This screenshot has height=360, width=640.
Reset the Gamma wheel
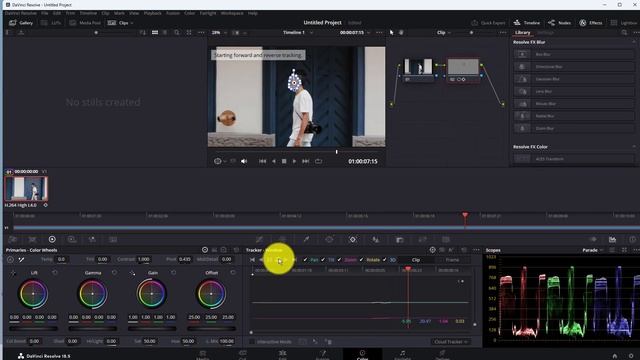pyautogui.click(x=114, y=272)
